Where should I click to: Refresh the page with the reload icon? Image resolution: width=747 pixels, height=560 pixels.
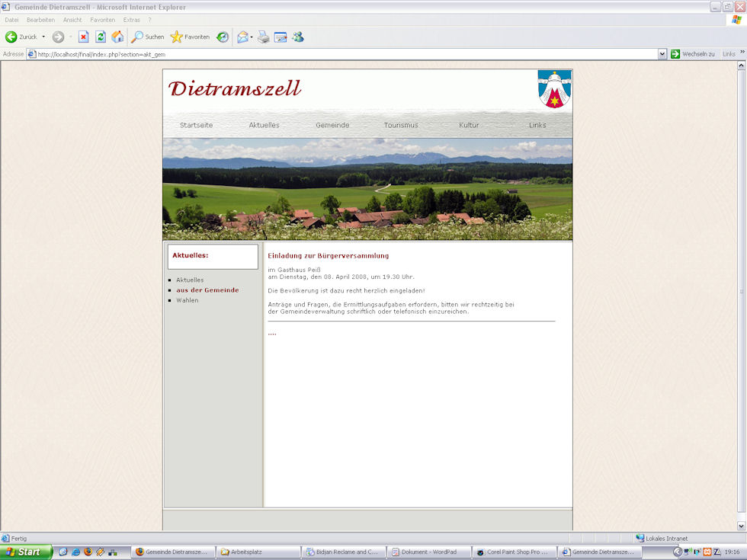(101, 37)
